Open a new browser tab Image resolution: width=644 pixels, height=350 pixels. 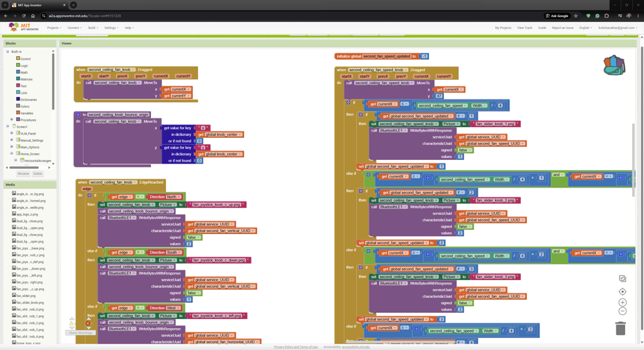73,5
